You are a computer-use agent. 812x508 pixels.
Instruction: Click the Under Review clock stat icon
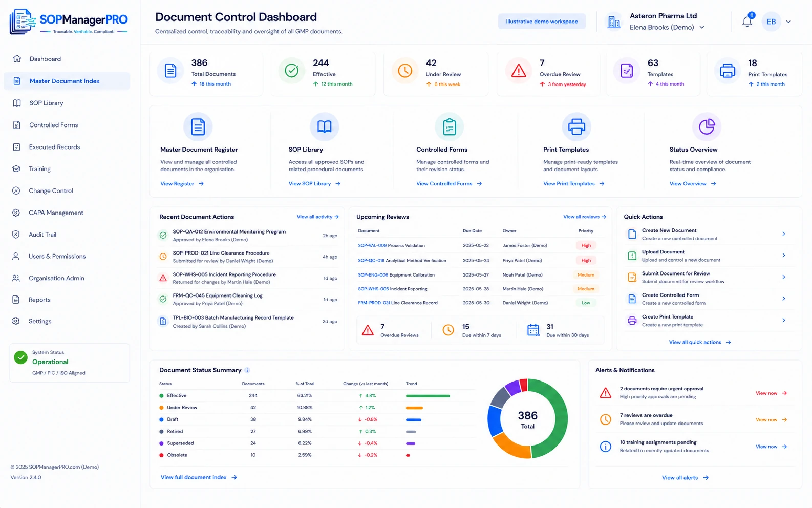[405, 71]
